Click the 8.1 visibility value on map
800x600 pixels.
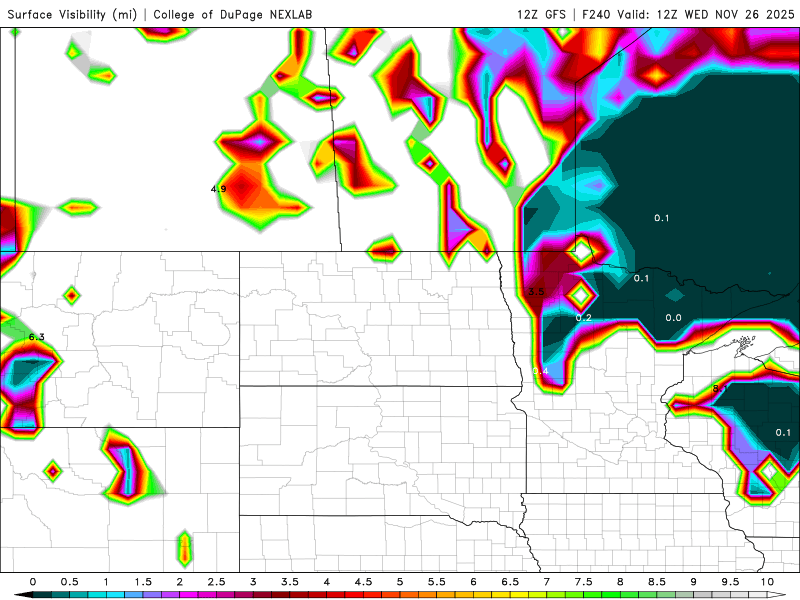coord(720,389)
